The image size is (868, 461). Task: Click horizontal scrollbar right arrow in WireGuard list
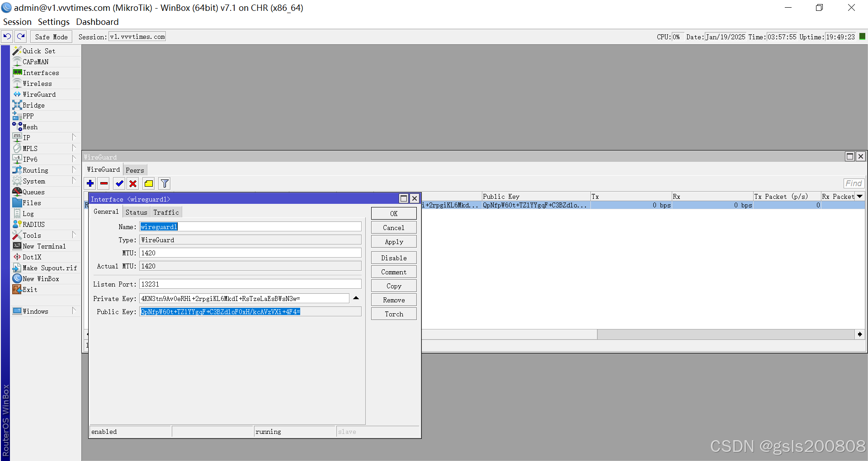(859, 334)
